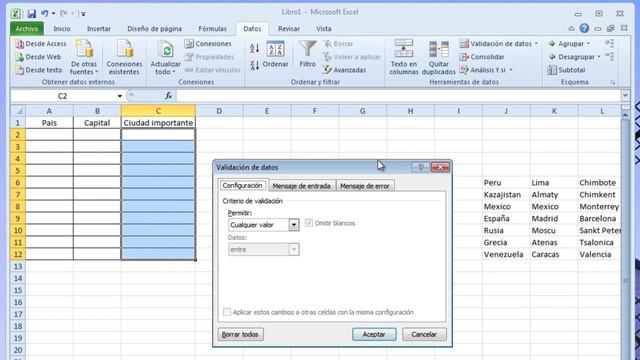The height and width of the screenshot is (360, 640).
Task: Click the cell containing Monterrey
Action: click(599, 207)
